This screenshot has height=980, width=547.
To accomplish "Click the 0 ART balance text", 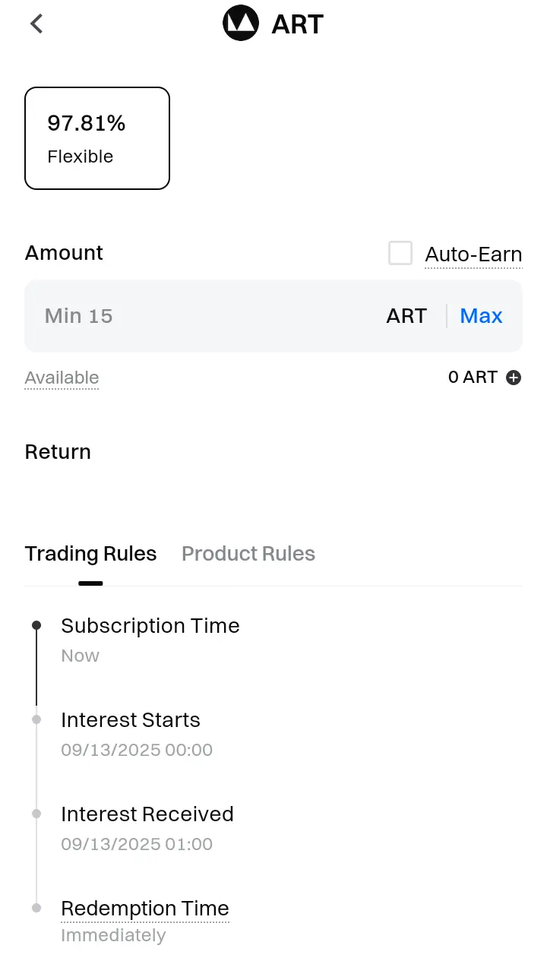I will pyautogui.click(x=473, y=378).
